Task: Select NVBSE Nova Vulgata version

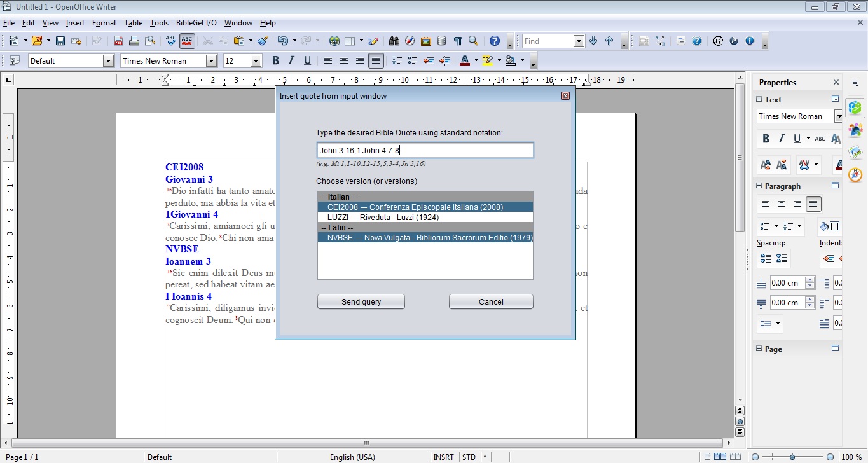Action: [x=425, y=237]
